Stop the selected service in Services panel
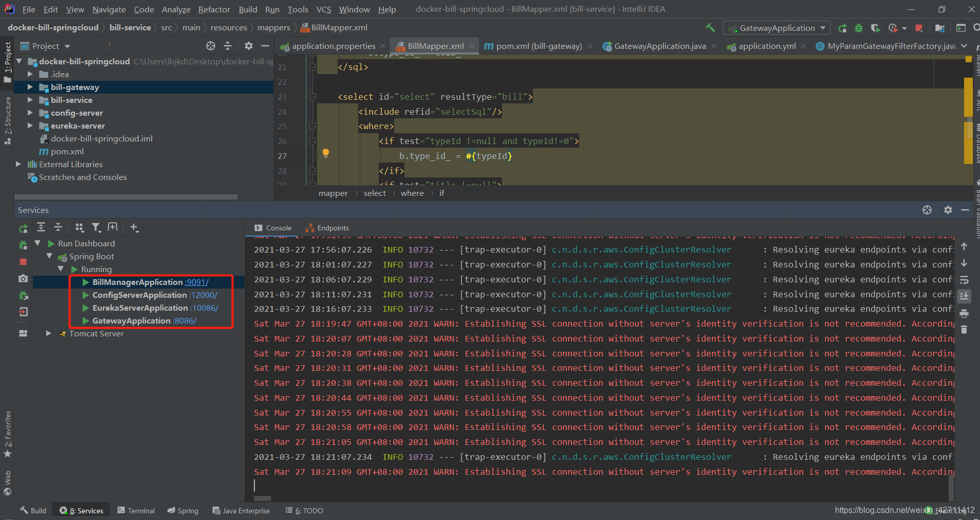980x520 pixels. pos(23,262)
